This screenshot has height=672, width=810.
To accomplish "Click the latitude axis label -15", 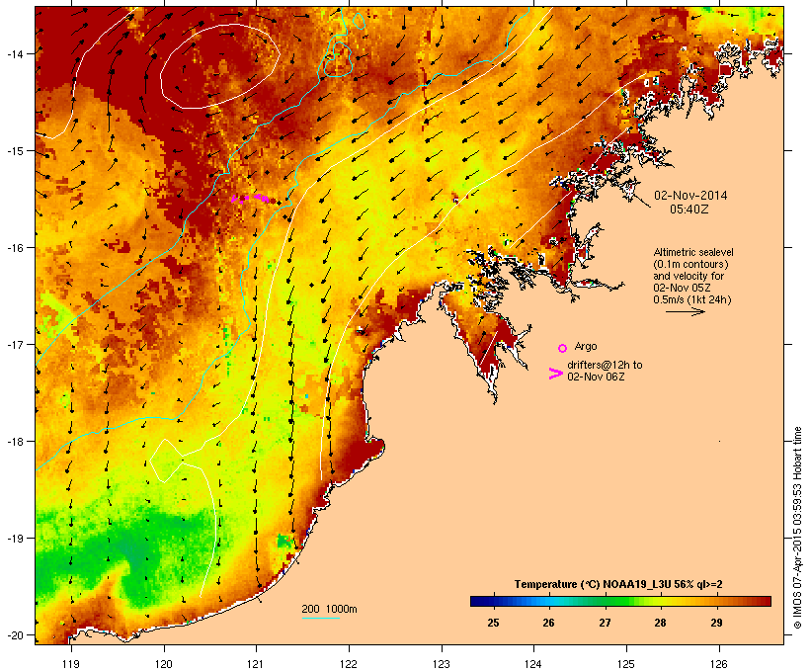I will [14, 151].
